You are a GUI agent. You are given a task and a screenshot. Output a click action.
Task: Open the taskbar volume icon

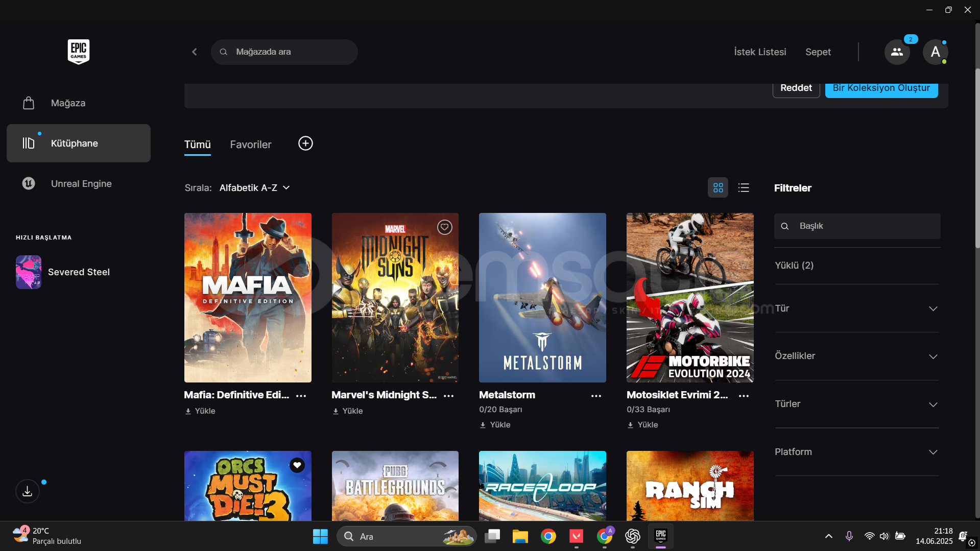tap(884, 536)
